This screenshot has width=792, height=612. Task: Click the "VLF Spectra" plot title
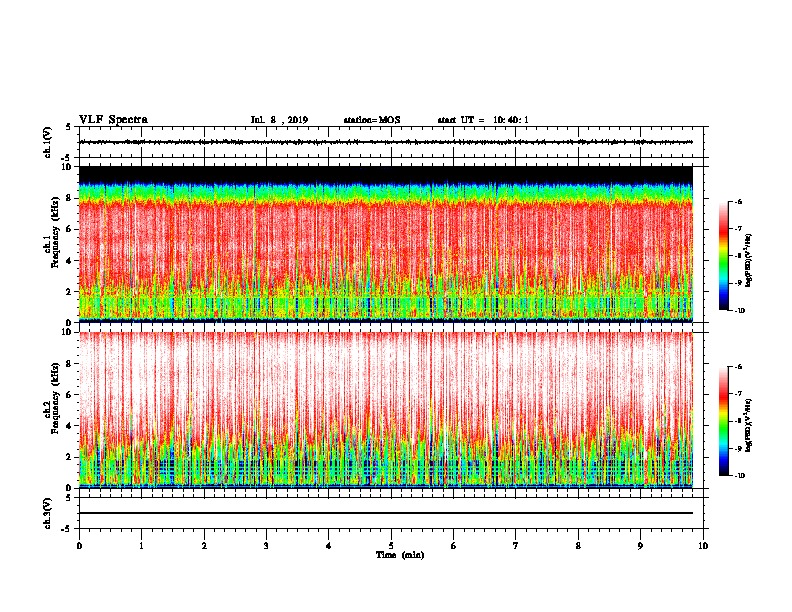point(113,120)
